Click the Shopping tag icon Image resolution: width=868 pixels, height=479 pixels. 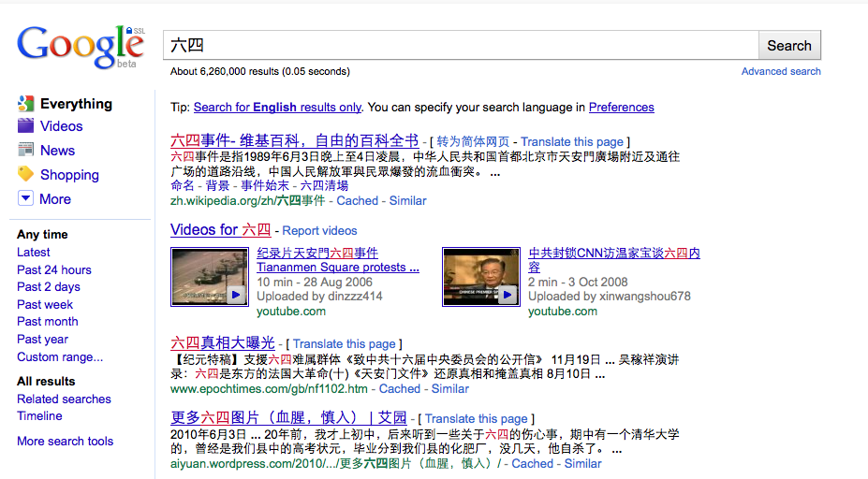tap(25, 175)
